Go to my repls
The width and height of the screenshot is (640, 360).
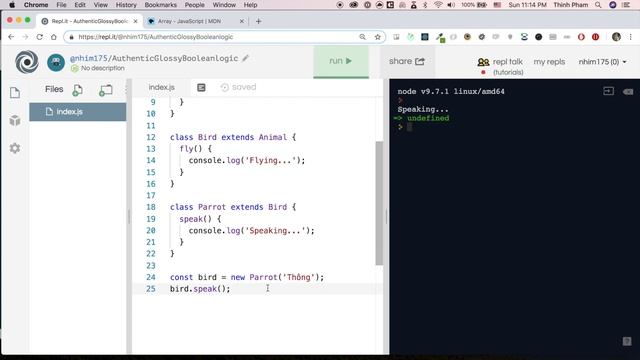549,62
